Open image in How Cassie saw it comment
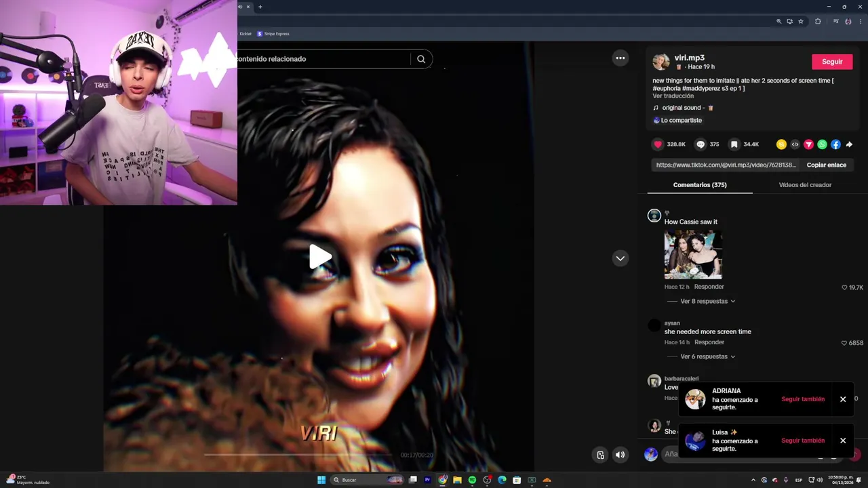The width and height of the screenshot is (868, 488). 693,254
